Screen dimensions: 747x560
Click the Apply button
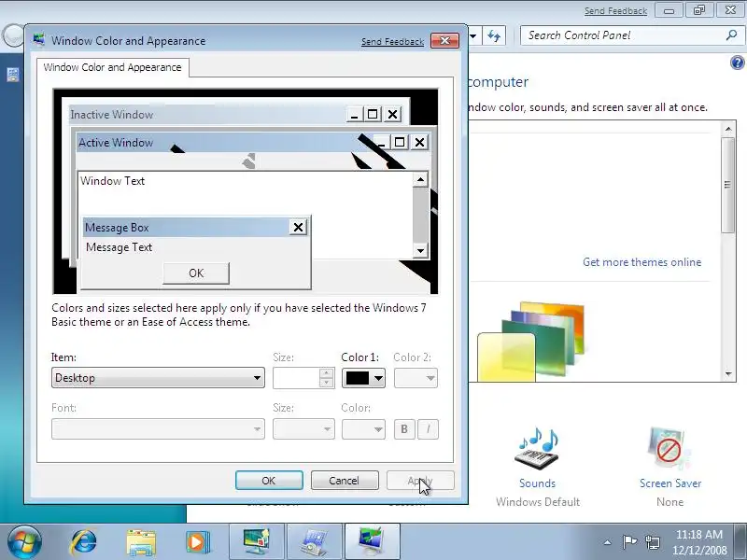pyautogui.click(x=420, y=480)
